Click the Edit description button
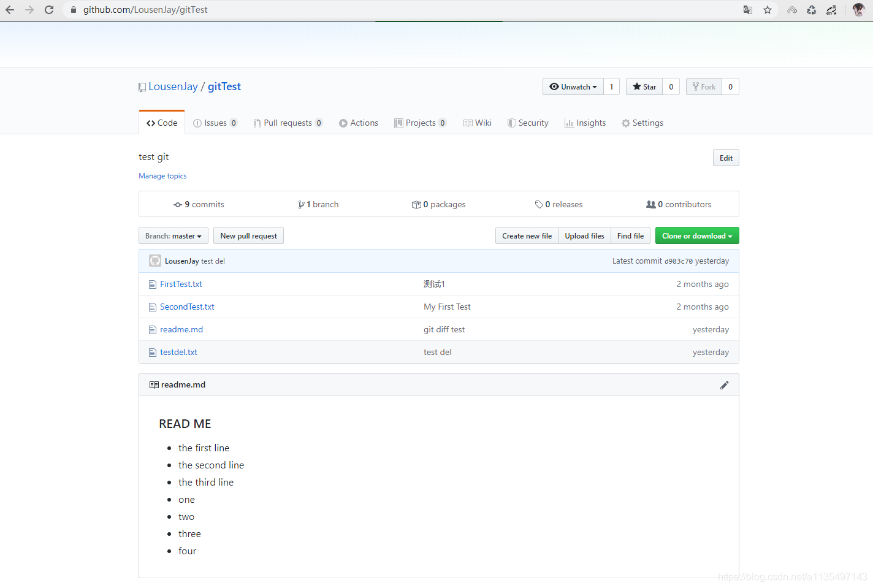Viewport: 873px width, 588px height. point(726,158)
